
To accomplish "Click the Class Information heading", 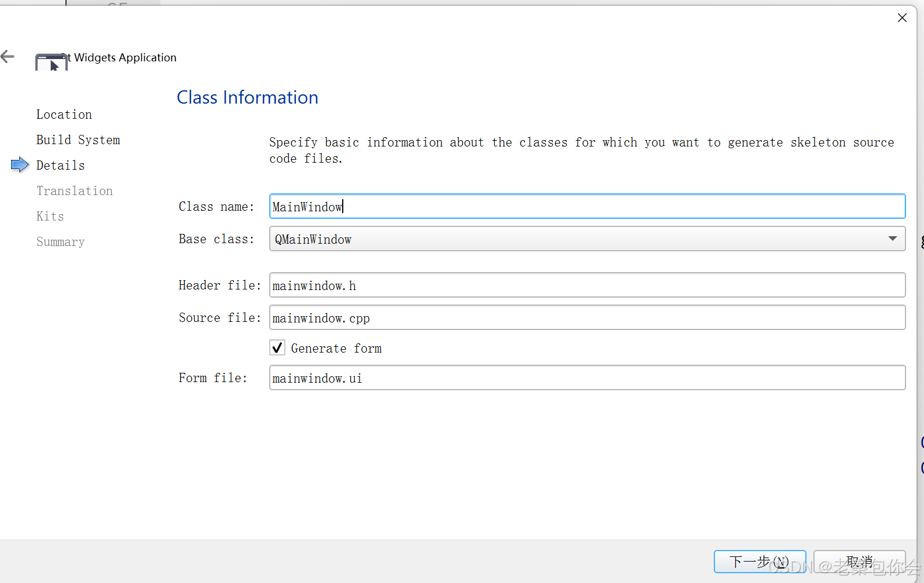I will 248,97.
